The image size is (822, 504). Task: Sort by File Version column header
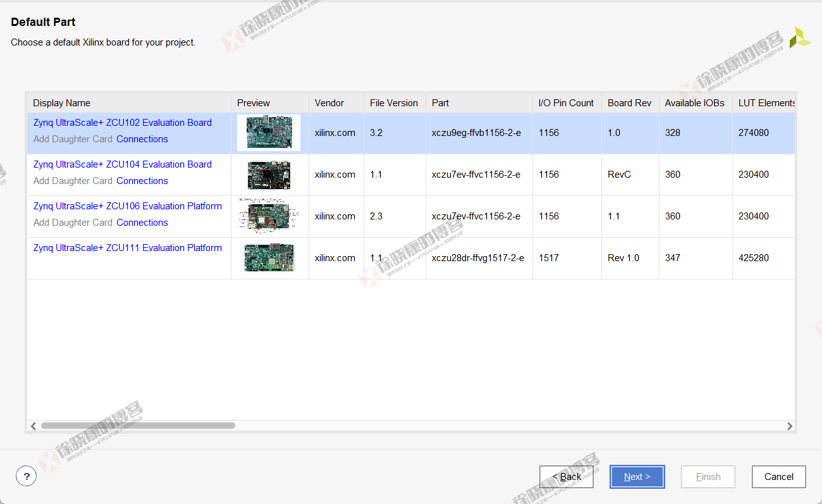[x=395, y=103]
